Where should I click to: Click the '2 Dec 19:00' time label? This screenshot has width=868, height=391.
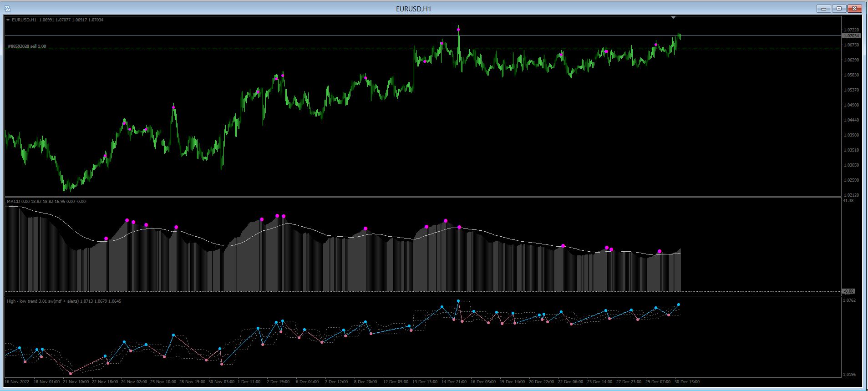(x=279, y=382)
